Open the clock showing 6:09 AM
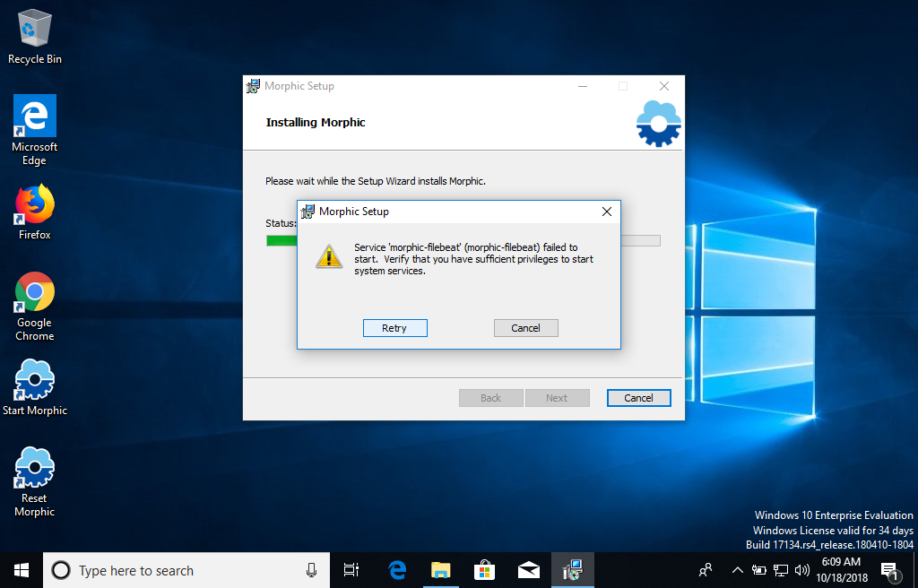Viewport: 918px width, 588px height. pyautogui.click(x=841, y=570)
